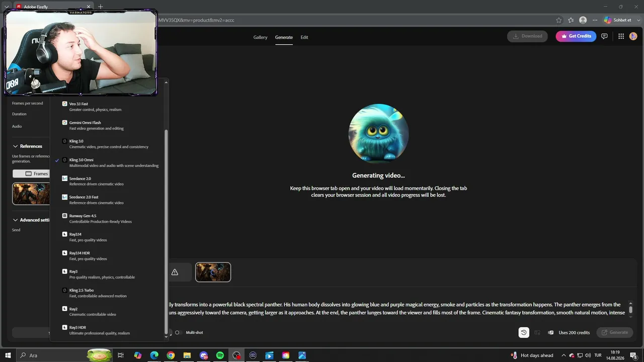Open Task View on the taskbar
Screen dimensions: 644x362
pos(121,355)
